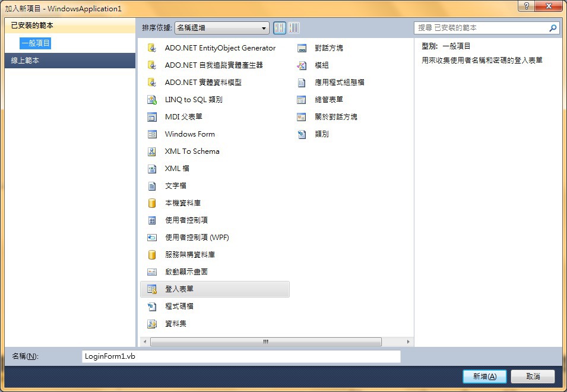Image resolution: width=567 pixels, height=392 pixels.
Task: Click the horizontal scrollbar thumb
Action: point(266,342)
